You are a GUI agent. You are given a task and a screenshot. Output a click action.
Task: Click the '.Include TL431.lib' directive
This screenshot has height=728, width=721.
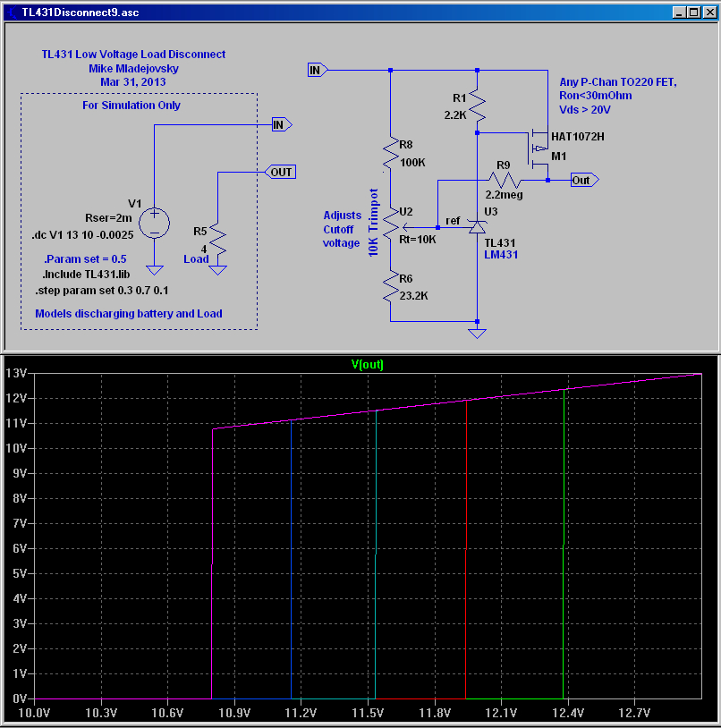[x=86, y=275]
